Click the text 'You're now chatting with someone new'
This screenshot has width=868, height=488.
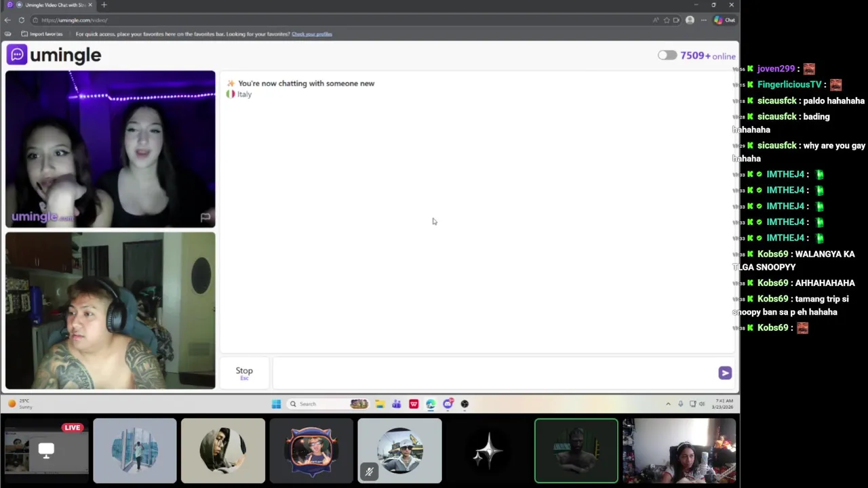[306, 83]
